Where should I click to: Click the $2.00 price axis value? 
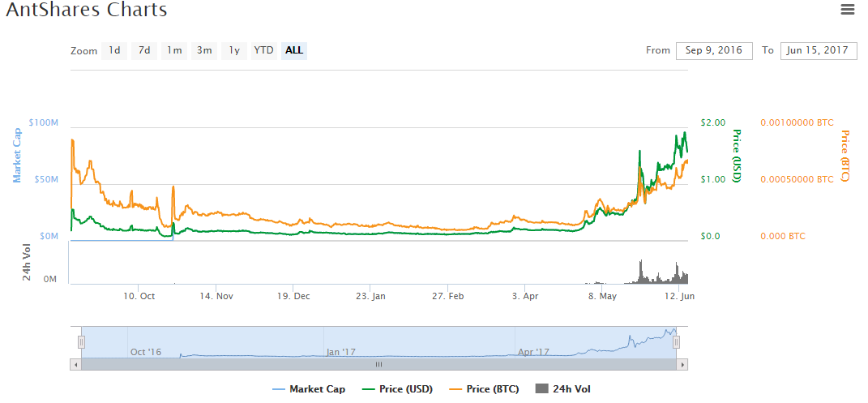click(713, 122)
